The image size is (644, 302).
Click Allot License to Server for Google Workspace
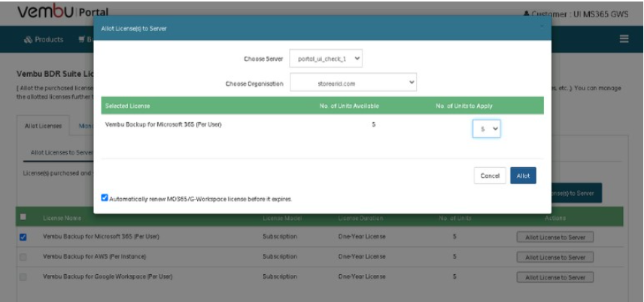click(x=555, y=277)
